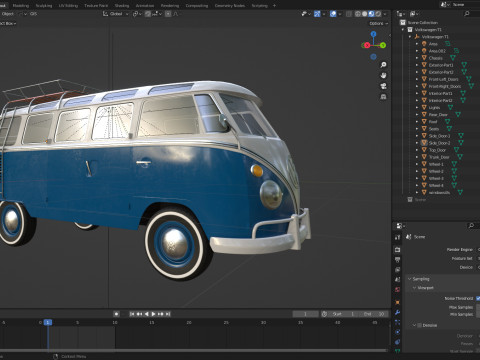Click the Z axis on navigation gizmo
This screenshot has width=480, height=360.
(374, 34)
